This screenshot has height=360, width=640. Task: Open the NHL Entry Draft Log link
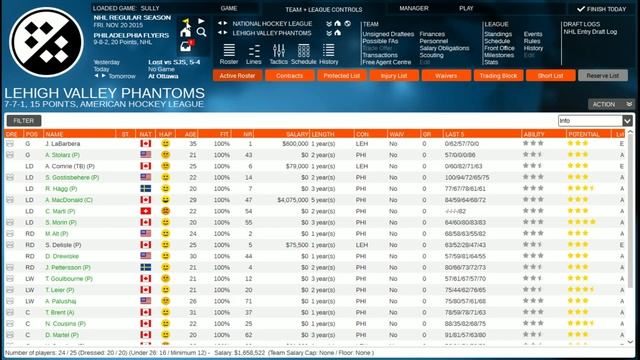pos(590,32)
